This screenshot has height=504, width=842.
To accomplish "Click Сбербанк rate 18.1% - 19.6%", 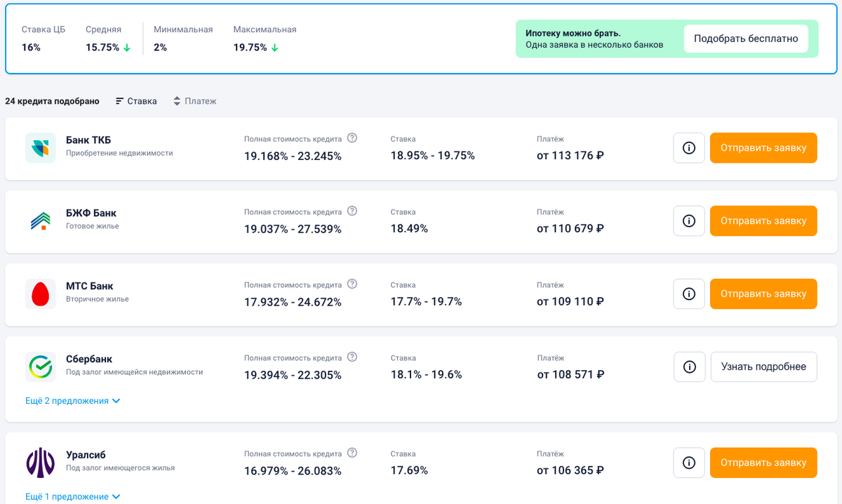I will [427, 374].
